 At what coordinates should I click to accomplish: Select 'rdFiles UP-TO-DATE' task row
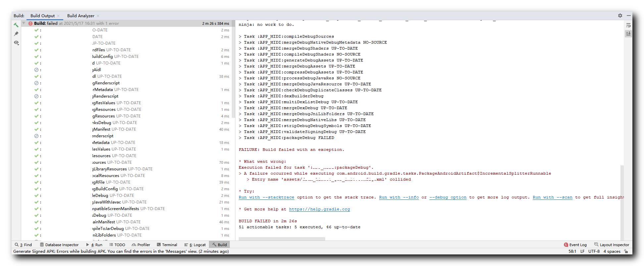pos(126,50)
